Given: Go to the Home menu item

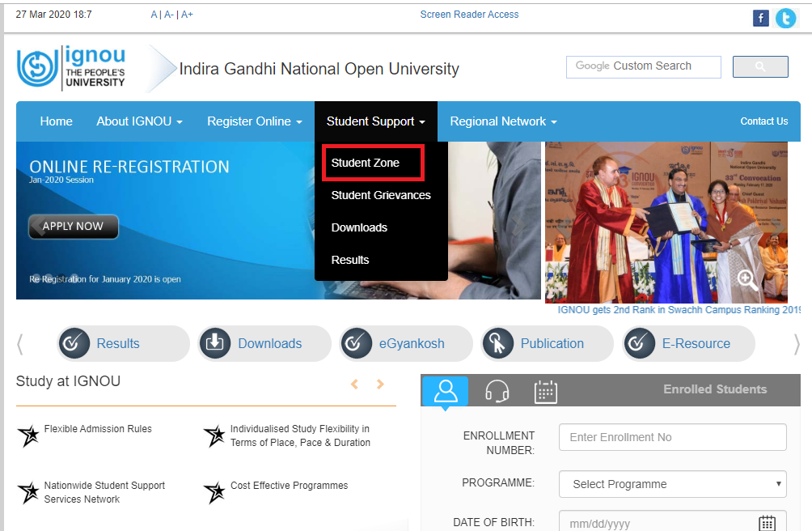Looking at the screenshot, I should [56, 121].
